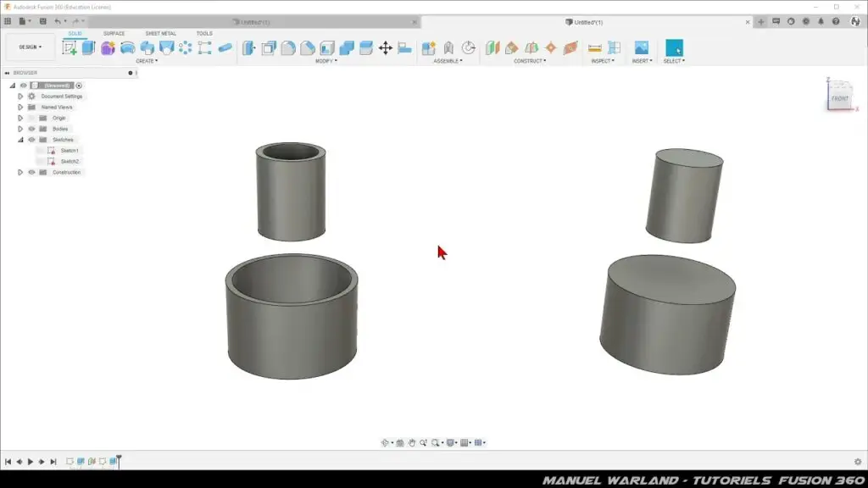The height and width of the screenshot is (488, 868).
Task: Select the Measure tool
Action: click(x=594, y=47)
